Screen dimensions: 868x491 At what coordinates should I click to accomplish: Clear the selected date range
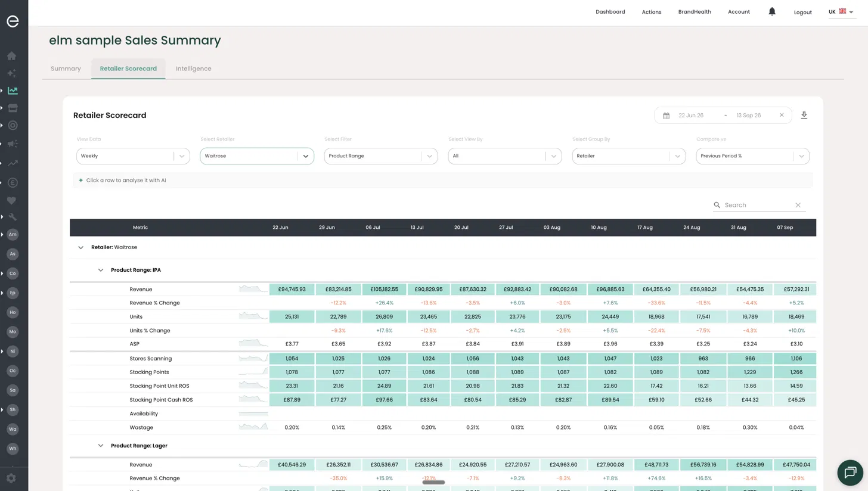coord(782,115)
